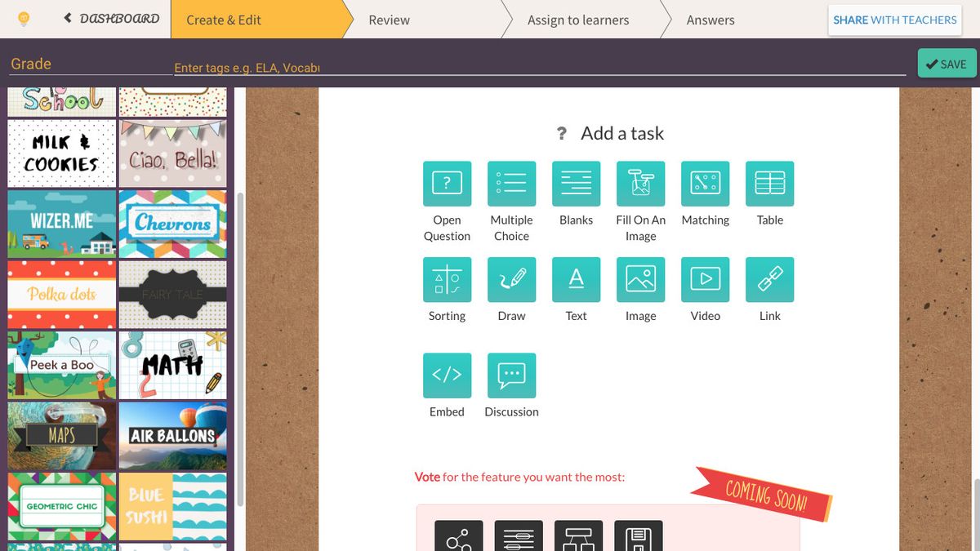Open the Add a task help tooltip
Image resolution: width=980 pixels, height=551 pixels.
click(x=562, y=133)
